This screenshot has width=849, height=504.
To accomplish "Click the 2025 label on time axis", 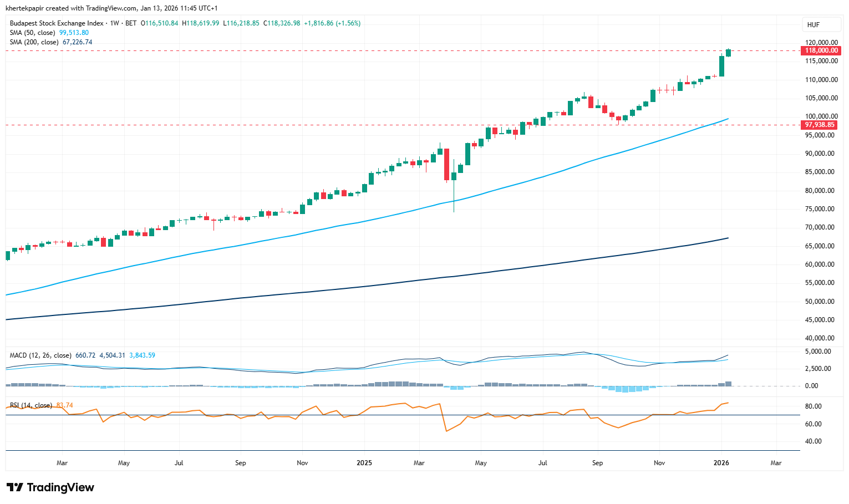I will tap(364, 463).
